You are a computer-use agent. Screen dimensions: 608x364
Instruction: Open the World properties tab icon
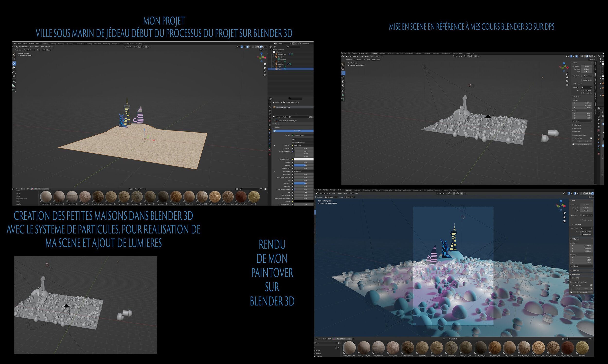point(269,121)
